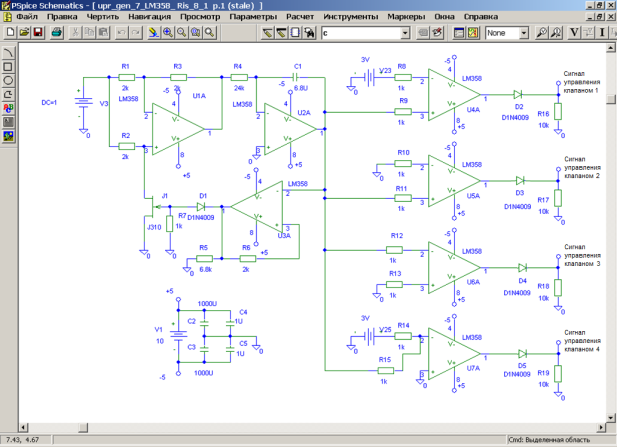Click the horizontal scrollbar thumb
This screenshot has height=448, width=617.
83,427
